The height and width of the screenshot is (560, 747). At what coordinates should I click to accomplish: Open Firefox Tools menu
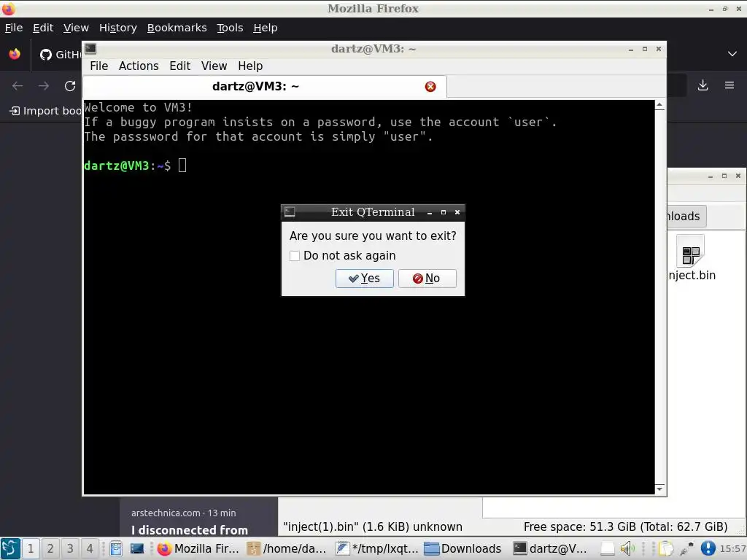pyautogui.click(x=230, y=28)
